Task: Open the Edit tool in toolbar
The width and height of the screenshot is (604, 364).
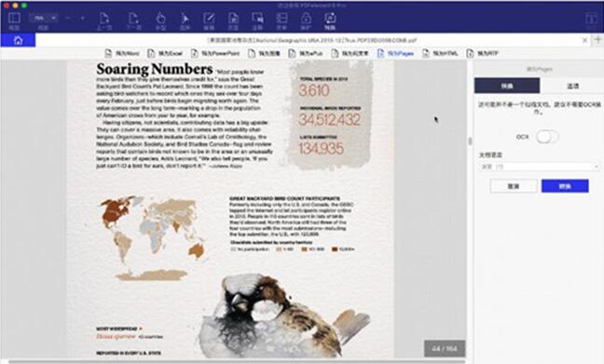Action: point(209,20)
